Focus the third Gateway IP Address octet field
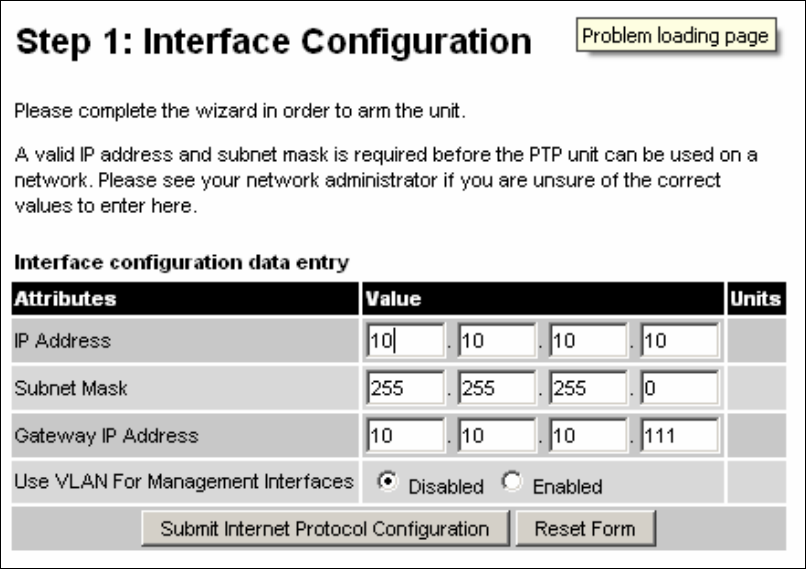This screenshot has height=569, width=806. coord(587,436)
